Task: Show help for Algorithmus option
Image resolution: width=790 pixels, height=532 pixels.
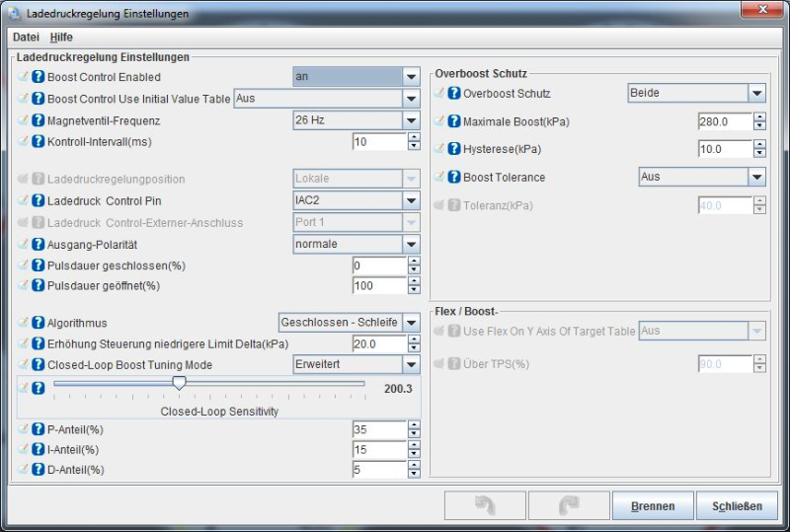Action: (x=39, y=323)
